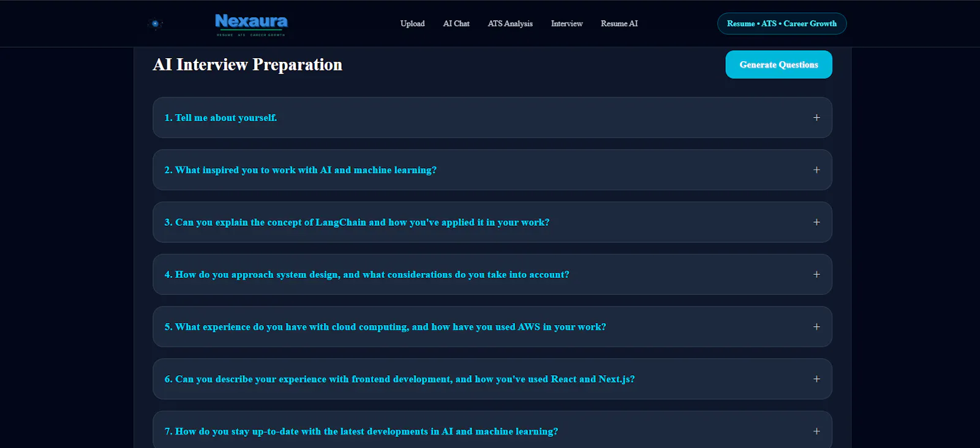Expand plus icon on the React and Next.js question
The height and width of the screenshot is (448, 980).
click(816, 379)
